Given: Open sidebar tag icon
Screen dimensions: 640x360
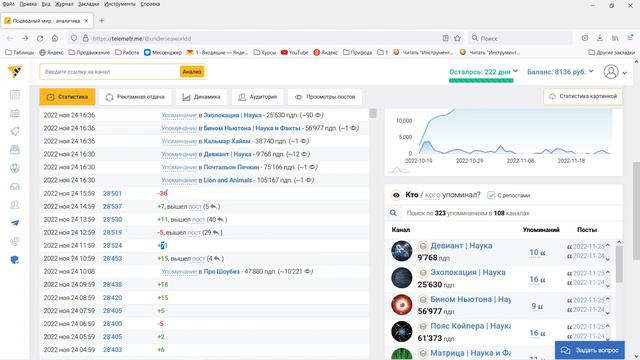Looking at the screenshot, I should click(x=15, y=131).
